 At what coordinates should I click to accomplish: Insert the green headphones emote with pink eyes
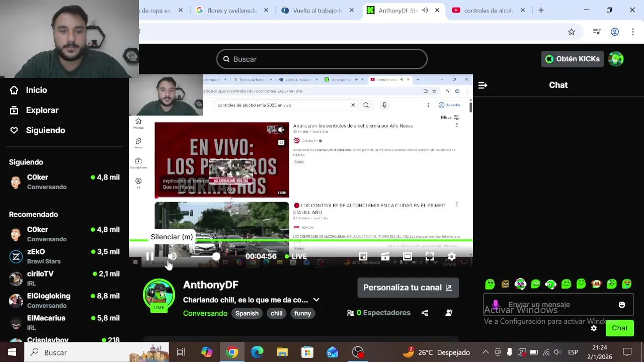click(520, 284)
